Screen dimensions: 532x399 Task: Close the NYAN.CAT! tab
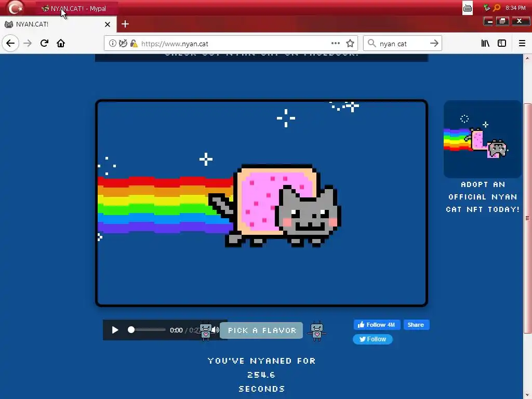point(108,24)
